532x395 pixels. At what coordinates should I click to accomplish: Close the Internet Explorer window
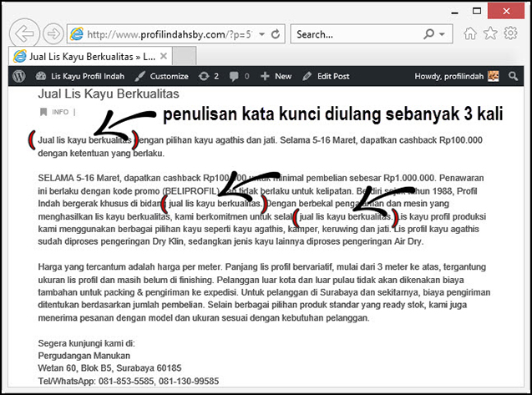pos(506,11)
